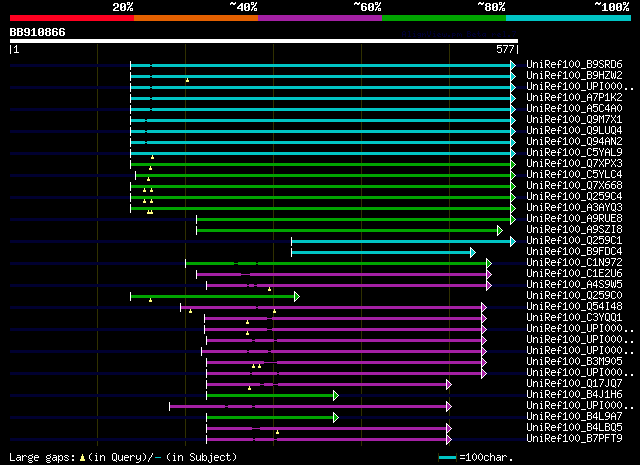Choose the UniRef100_Q259C1 label

tap(574, 240)
